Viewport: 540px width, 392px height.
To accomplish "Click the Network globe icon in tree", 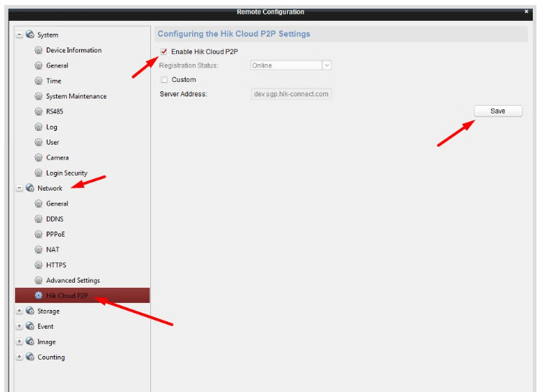I will pyautogui.click(x=29, y=188).
